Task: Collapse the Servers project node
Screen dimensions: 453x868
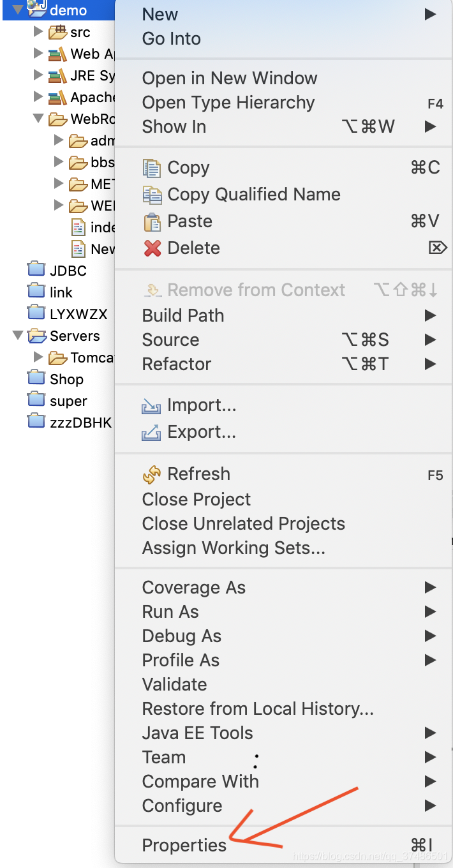Action: (18, 336)
